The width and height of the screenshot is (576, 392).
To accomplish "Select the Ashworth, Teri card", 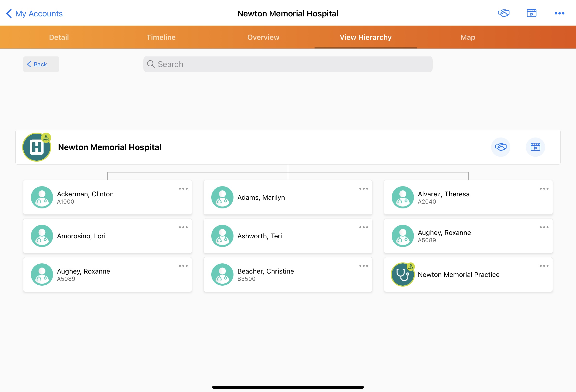I will point(288,236).
